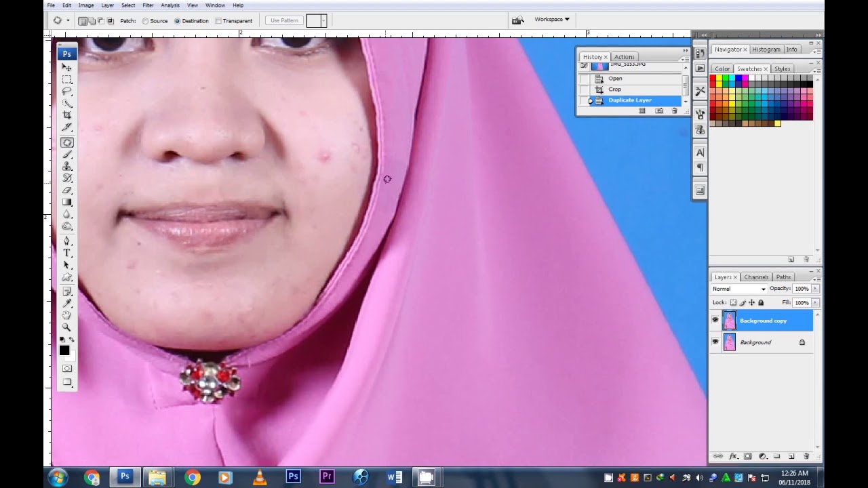Open Photoshop from Windows taskbar
The height and width of the screenshot is (488, 868).
125,477
